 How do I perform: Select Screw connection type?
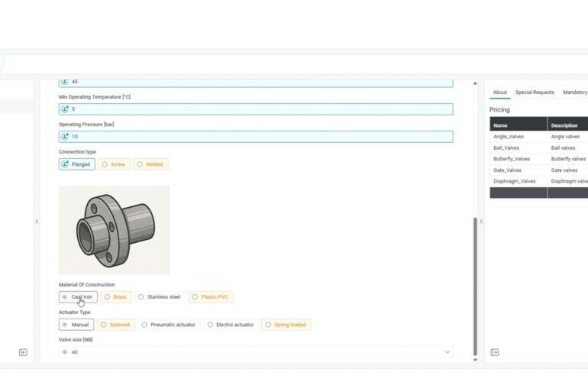click(114, 164)
